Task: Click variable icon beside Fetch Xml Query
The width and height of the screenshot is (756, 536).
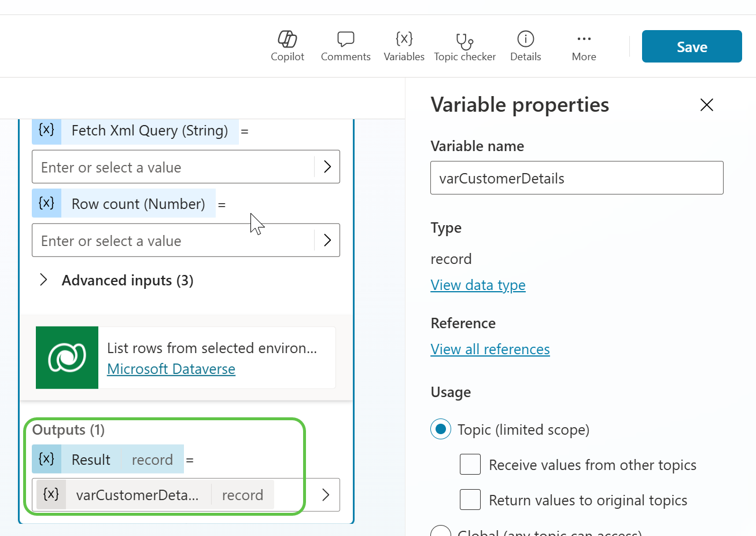Action: point(46,130)
